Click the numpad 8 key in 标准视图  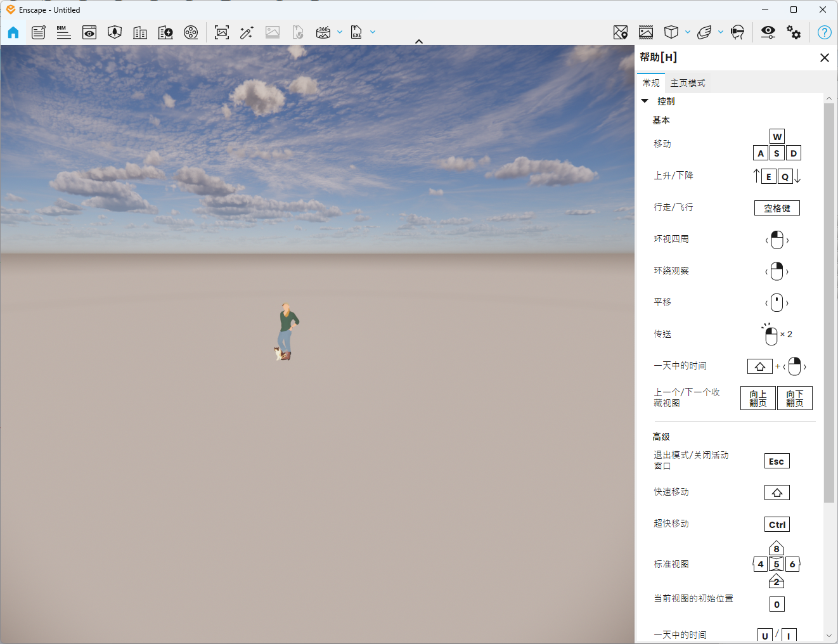point(777,549)
